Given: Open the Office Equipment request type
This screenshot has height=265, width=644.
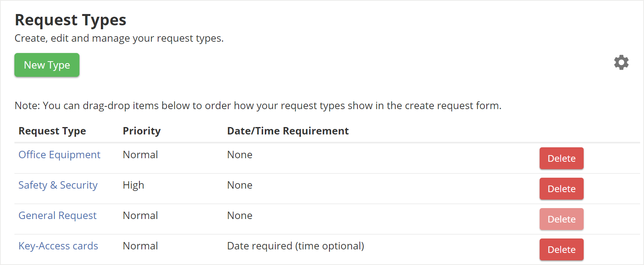Looking at the screenshot, I should pyautogui.click(x=59, y=155).
